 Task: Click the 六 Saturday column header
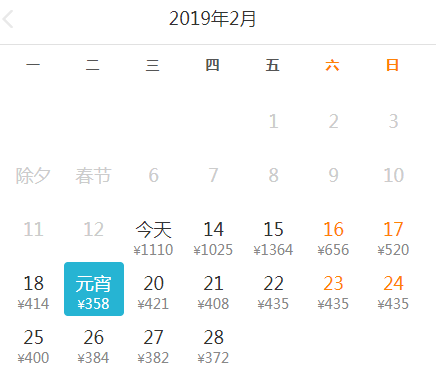(x=332, y=65)
